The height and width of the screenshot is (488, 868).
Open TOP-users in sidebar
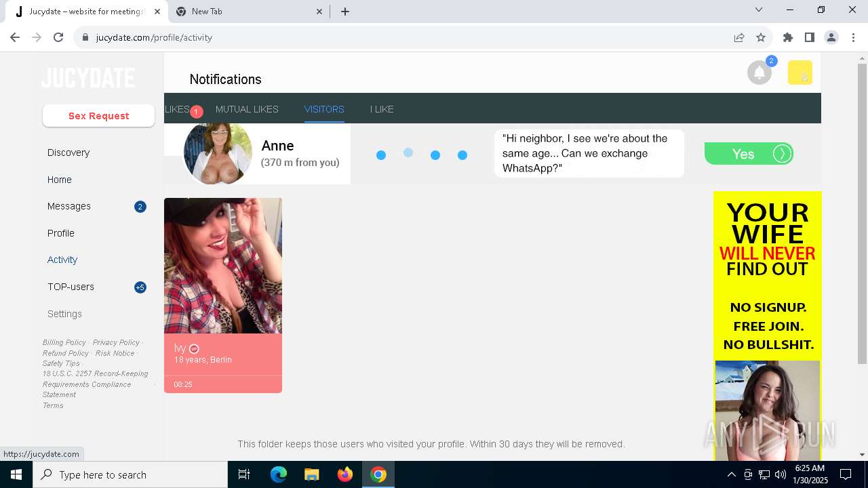tap(71, 287)
